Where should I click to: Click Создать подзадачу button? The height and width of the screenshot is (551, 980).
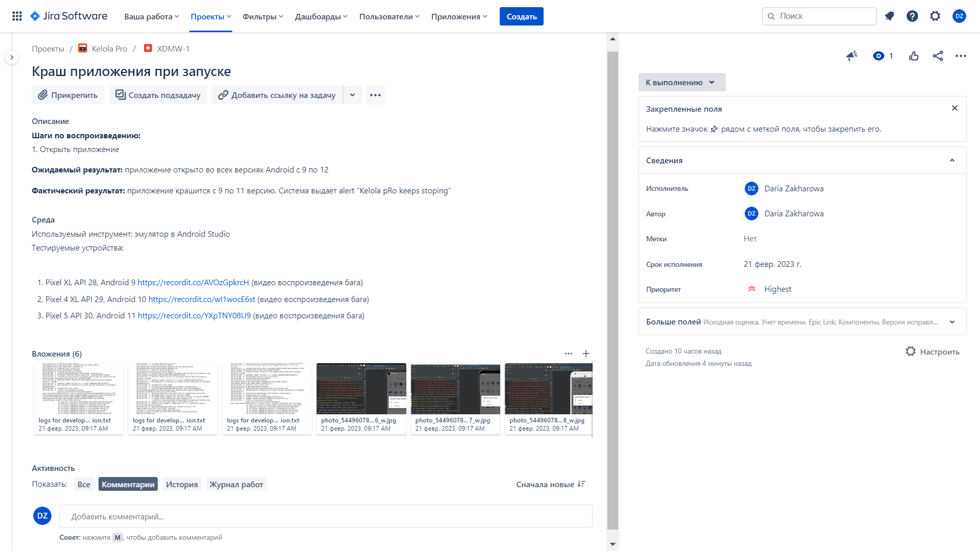[x=158, y=95]
